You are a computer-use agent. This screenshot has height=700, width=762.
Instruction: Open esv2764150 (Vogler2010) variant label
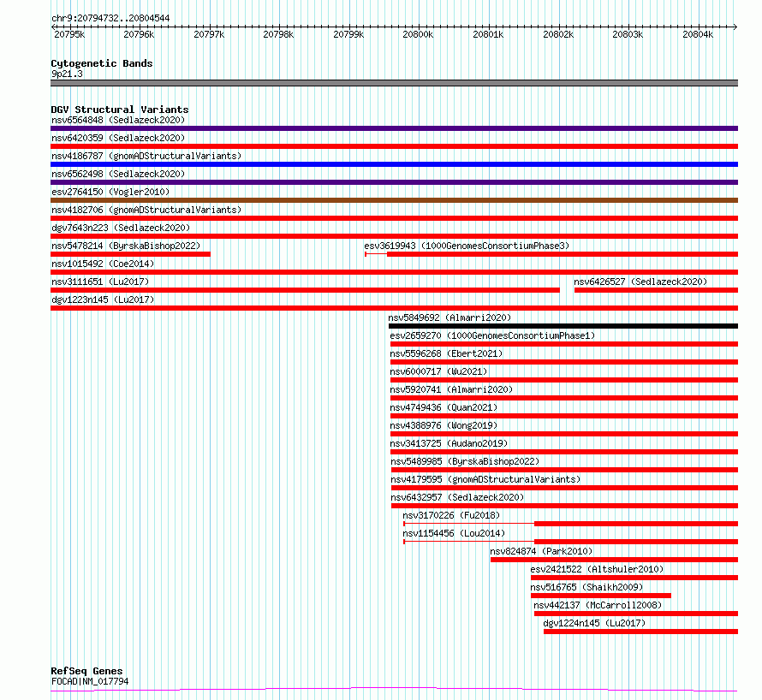(110, 192)
